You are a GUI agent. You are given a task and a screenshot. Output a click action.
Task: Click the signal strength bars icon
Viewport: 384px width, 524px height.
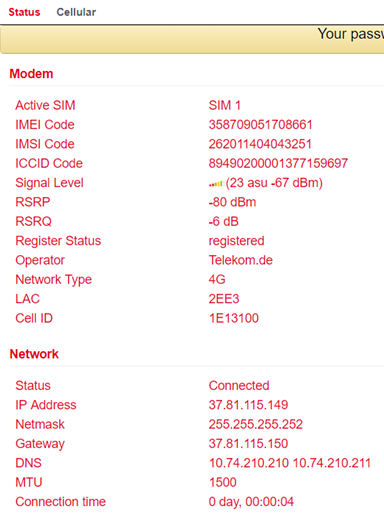tap(216, 184)
